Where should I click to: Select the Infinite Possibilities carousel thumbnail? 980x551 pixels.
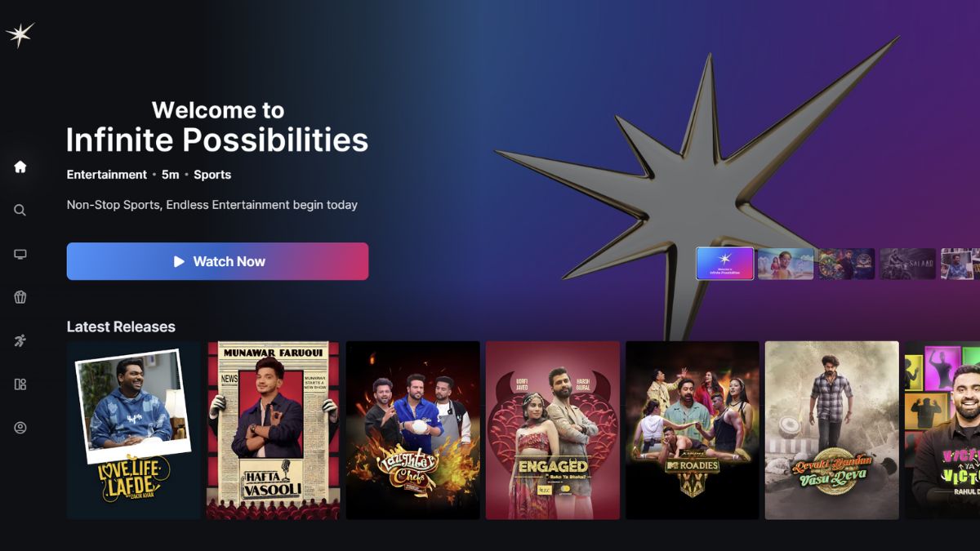tap(725, 264)
